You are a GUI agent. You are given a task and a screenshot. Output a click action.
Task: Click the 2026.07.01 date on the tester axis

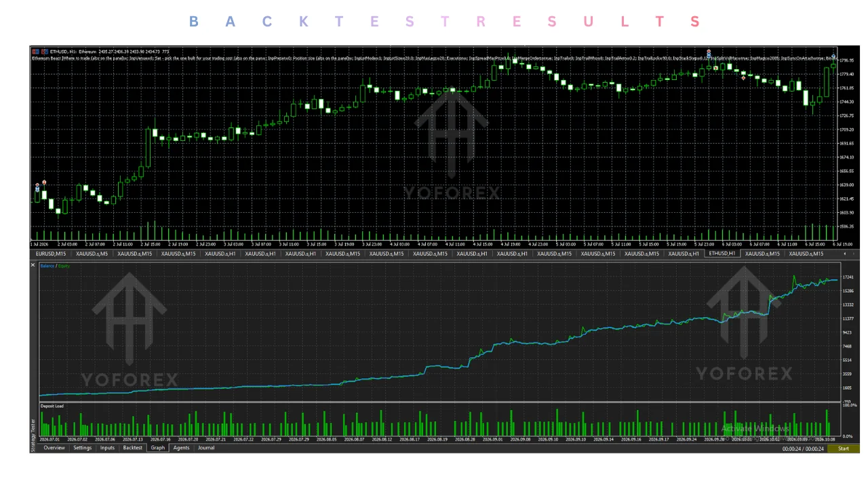click(51, 439)
